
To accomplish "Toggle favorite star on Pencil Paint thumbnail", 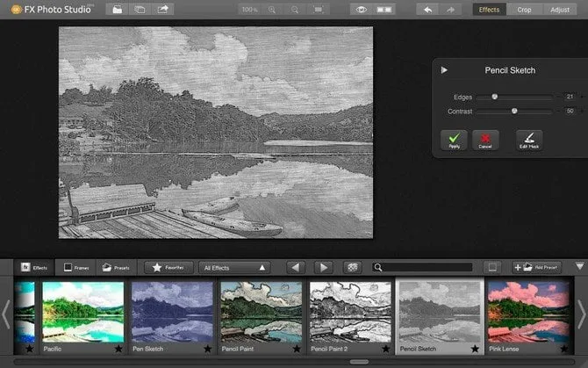I will click(296, 349).
